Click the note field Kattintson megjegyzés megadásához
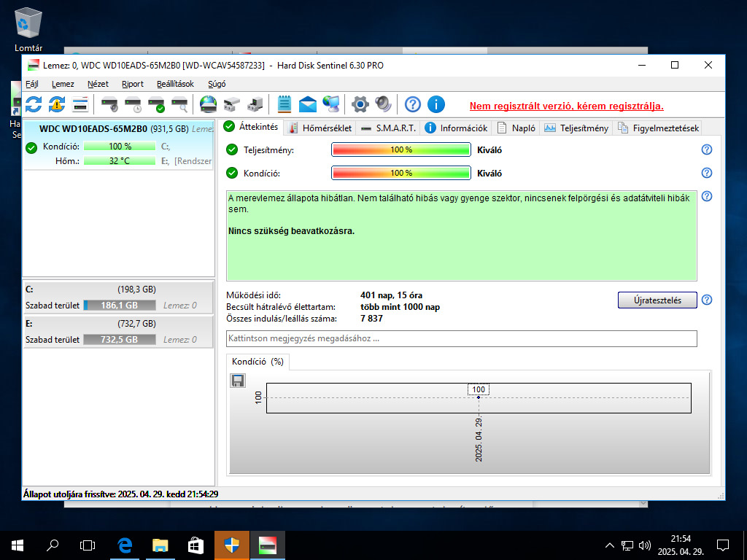The height and width of the screenshot is (560, 747). click(462, 338)
